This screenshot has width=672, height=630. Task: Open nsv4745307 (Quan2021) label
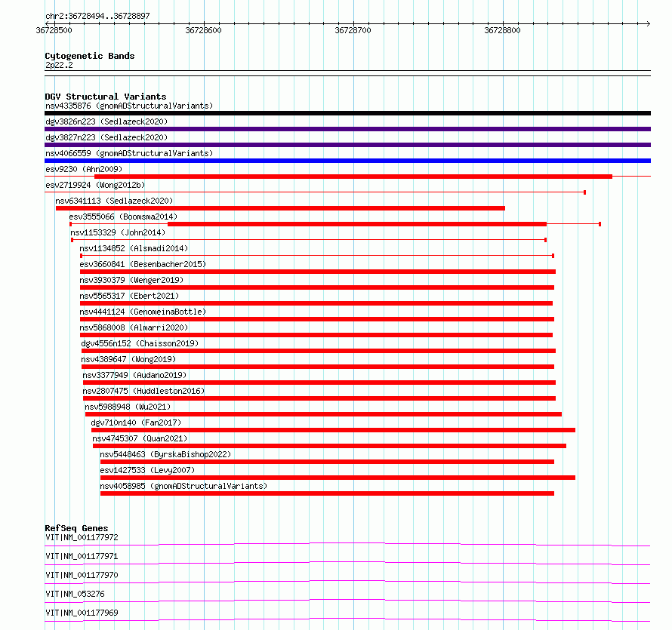click(x=140, y=438)
